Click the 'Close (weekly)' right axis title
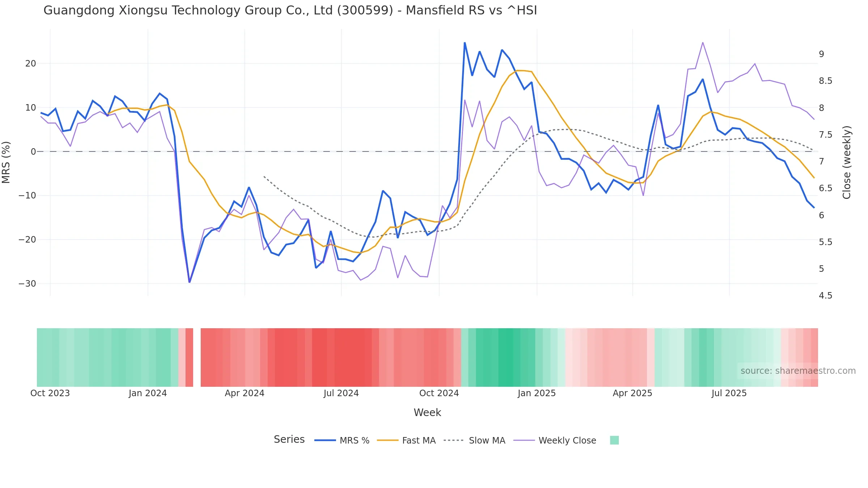Viewport: 868px width, 488px height. (x=847, y=162)
